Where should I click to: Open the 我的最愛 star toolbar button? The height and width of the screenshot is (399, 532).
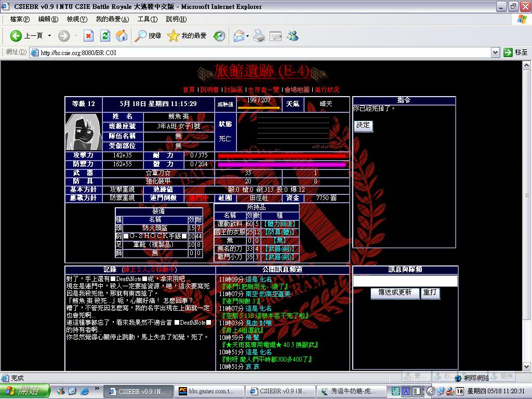tap(187, 36)
